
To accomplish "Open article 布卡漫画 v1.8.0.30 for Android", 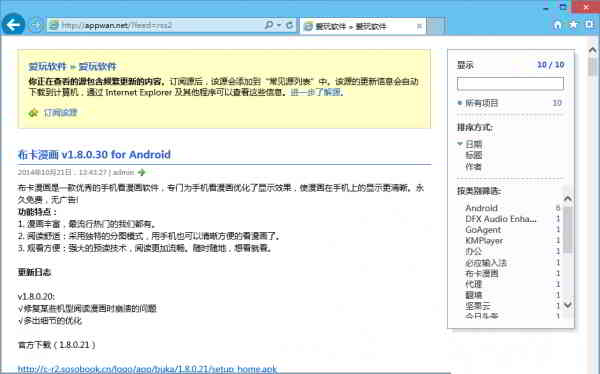I will coord(94,155).
